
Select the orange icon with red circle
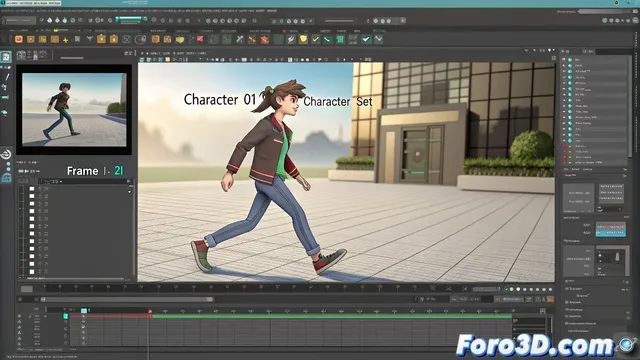point(19,39)
